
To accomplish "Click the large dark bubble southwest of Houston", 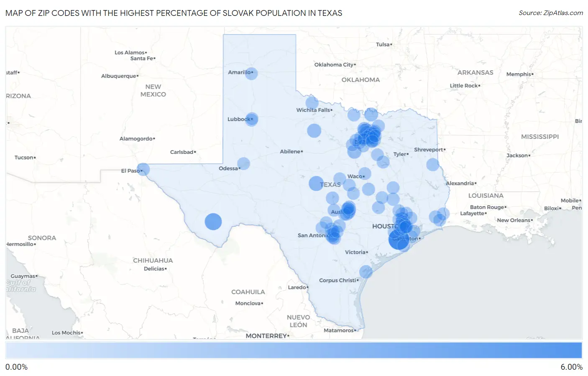I will pos(399,240).
